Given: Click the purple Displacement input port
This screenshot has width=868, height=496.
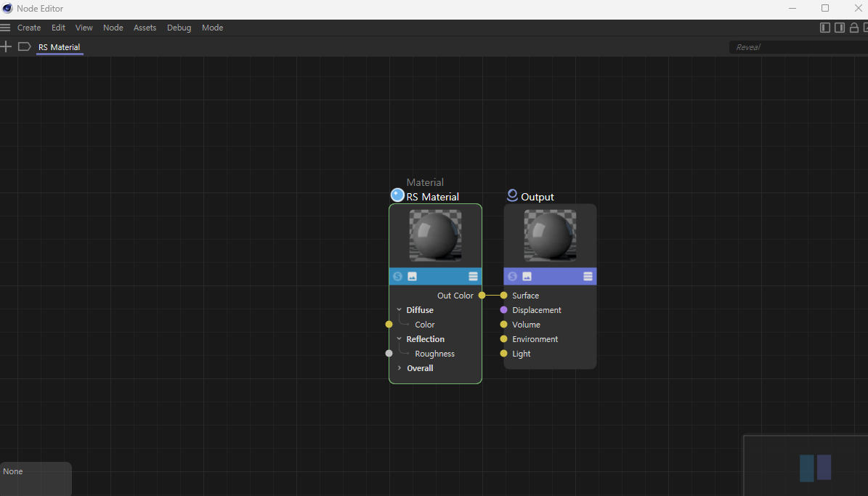Looking at the screenshot, I should tap(504, 310).
